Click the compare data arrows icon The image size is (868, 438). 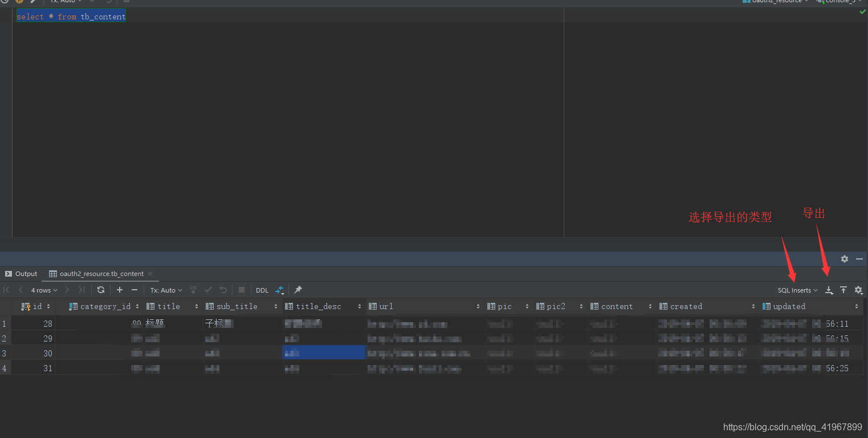[280, 290]
